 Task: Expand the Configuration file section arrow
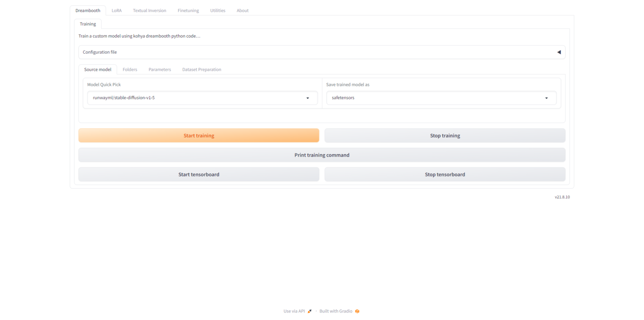click(558, 52)
